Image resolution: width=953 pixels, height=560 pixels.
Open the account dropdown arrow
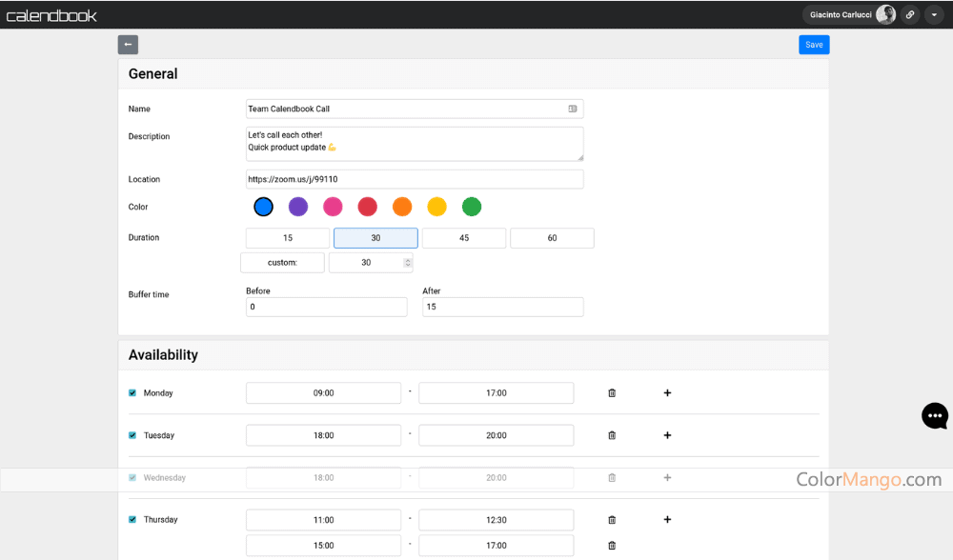(x=933, y=15)
